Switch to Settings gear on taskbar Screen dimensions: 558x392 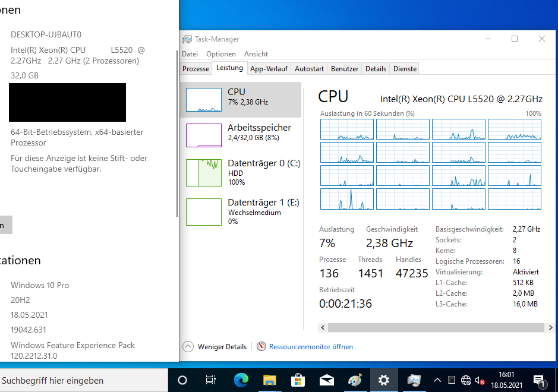(x=384, y=380)
